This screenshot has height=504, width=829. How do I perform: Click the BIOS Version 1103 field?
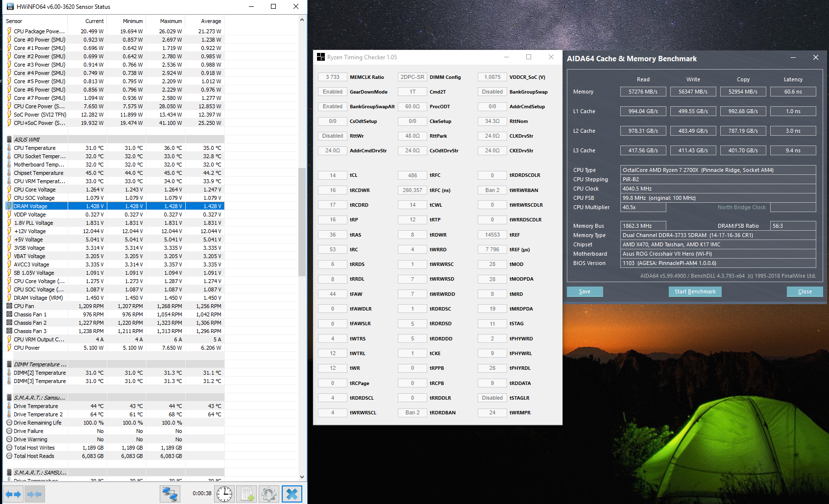click(x=718, y=263)
